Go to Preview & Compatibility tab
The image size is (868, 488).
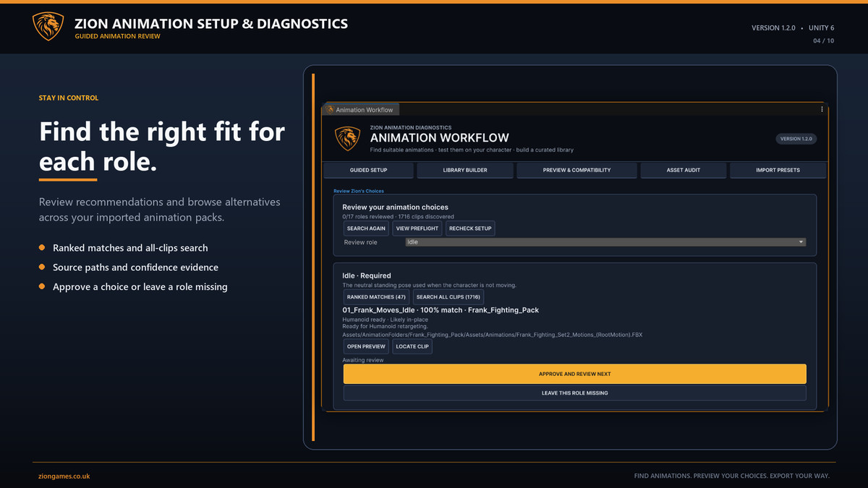click(576, 170)
